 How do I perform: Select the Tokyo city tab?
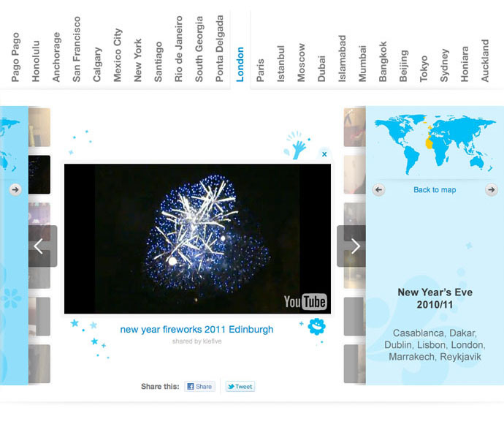(x=424, y=69)
